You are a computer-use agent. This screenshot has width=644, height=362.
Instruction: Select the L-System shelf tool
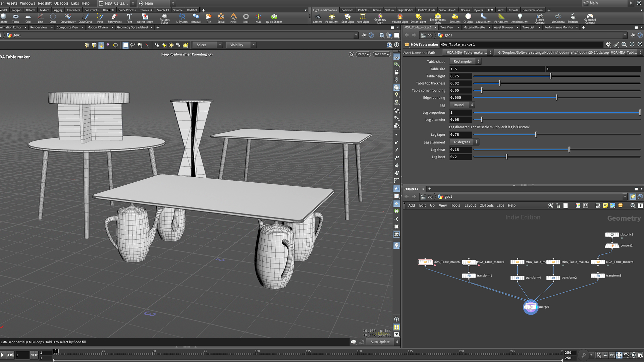pos(182,18)
